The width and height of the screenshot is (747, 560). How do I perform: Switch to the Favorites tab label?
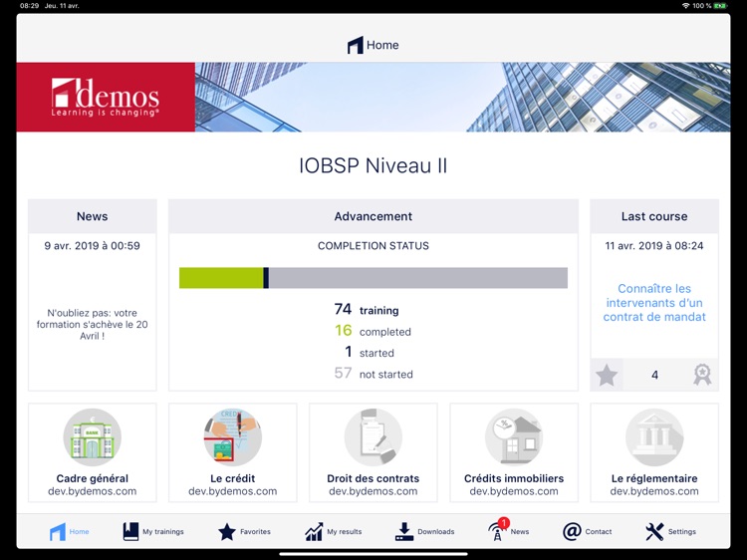(x=255, y=531)
